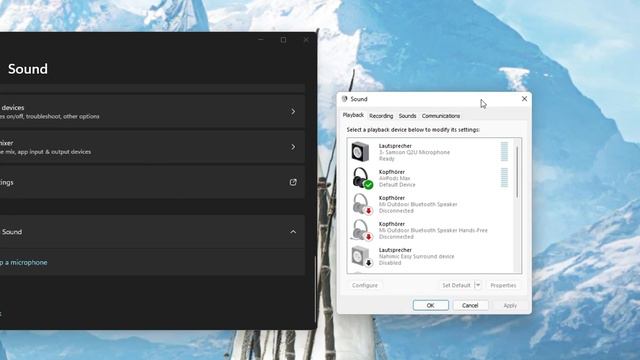640x360 pixels.
Task: Select the Samson Q2U Lautsprecher speaker icon
Action: (360, 152)
